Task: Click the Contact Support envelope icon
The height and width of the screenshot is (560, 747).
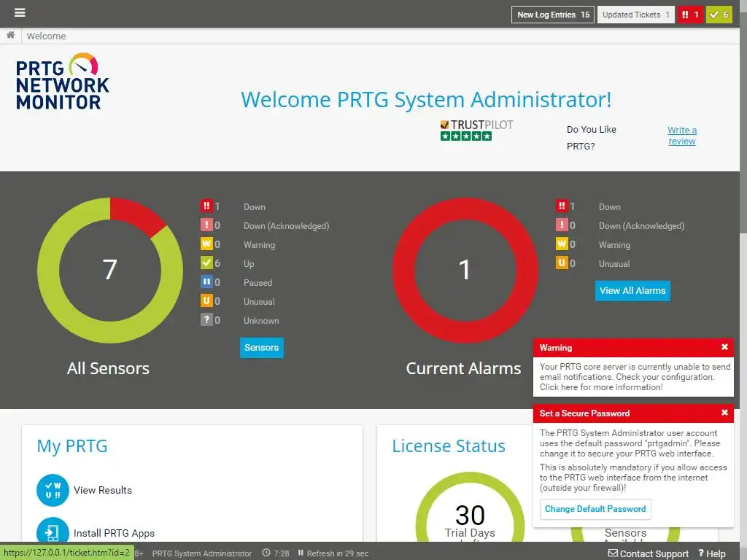Action: click(x=613, y=553)
